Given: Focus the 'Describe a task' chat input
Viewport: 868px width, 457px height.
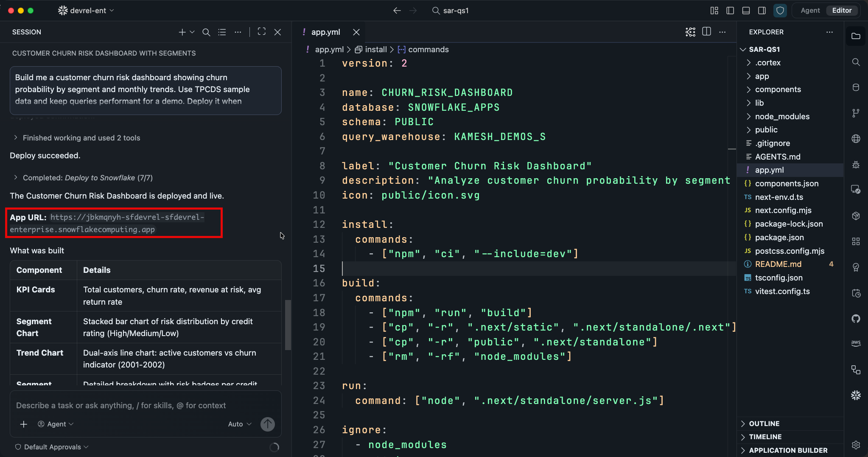Looking at the screenshot, I should [x=145, y=405].
